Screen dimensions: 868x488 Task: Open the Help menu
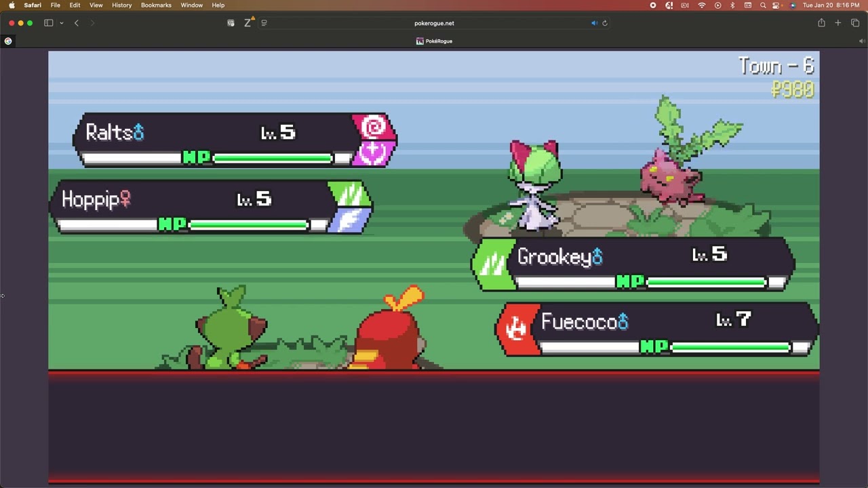(x=218, y=5)
